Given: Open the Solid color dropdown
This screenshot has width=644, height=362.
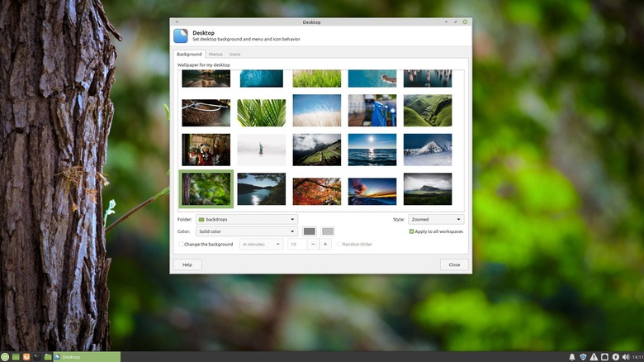Looking at the screenshot, I should [x=246, y=231].
